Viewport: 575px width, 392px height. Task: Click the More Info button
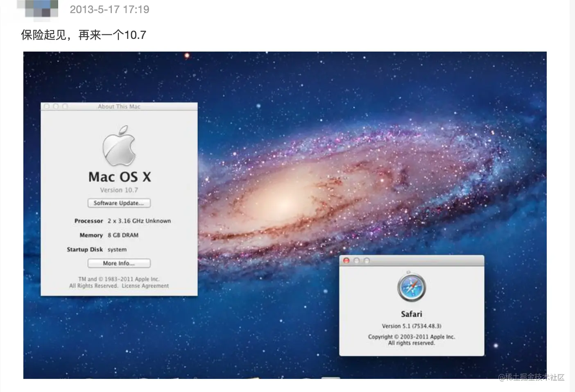[119, 263]
